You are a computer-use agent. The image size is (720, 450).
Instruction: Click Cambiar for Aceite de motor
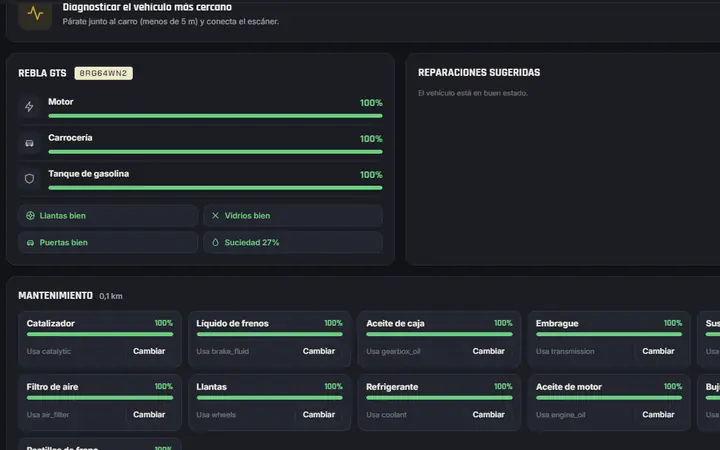pos(658,414)
